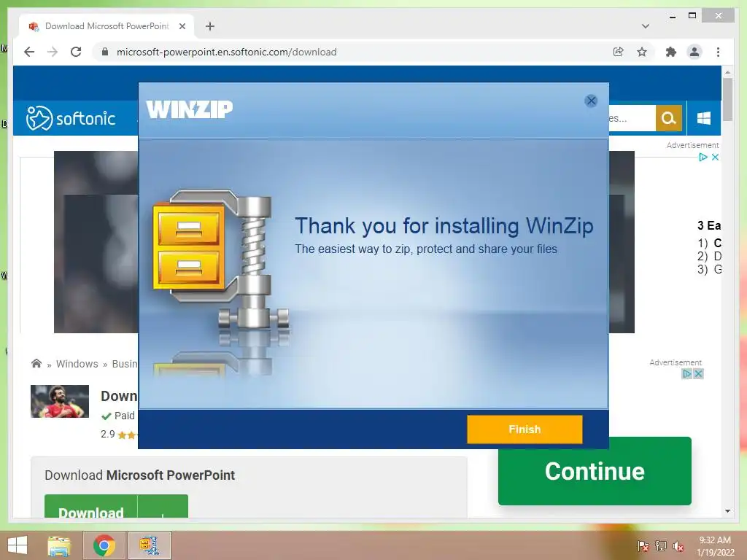Click the app thumbnail image
The width and height of the screenshot is (747, 560).
pyautogui.click(x=60, y=402)
